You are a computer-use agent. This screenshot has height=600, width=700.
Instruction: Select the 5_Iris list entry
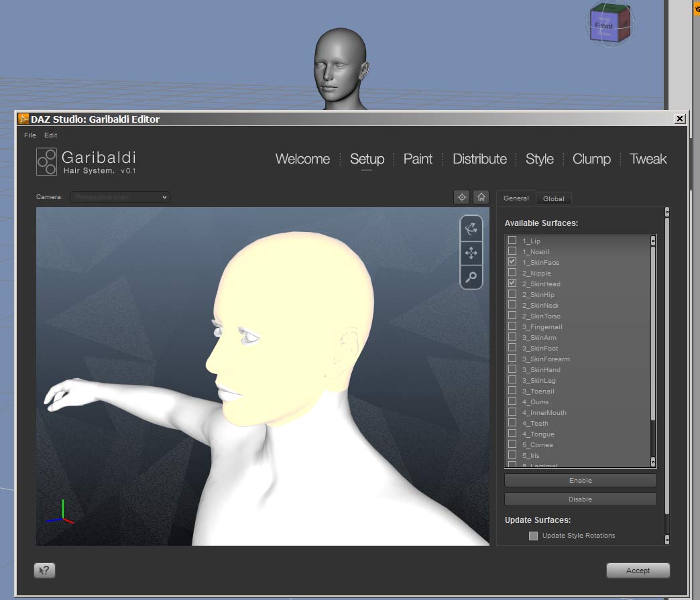(x=530, y=455)
